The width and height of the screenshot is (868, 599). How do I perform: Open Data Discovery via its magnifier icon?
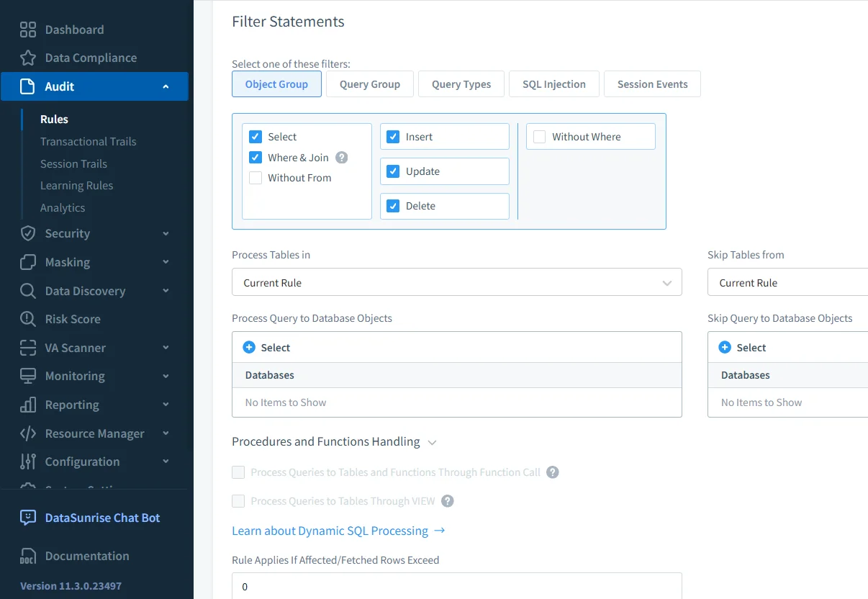[x=26, y=291]
